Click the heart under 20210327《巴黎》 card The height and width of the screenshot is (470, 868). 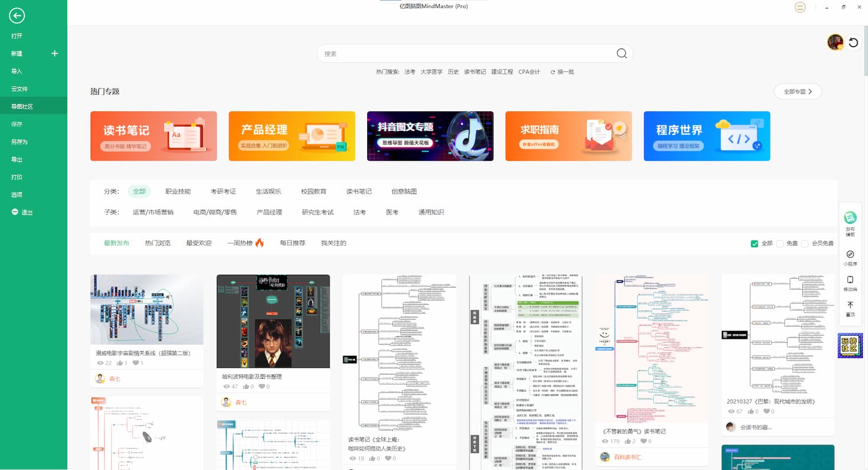767,411
